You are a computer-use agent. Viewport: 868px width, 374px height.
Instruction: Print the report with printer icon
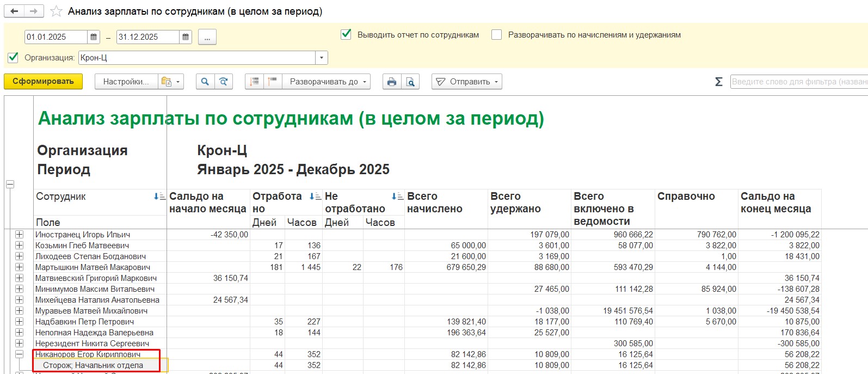point(392,82)
